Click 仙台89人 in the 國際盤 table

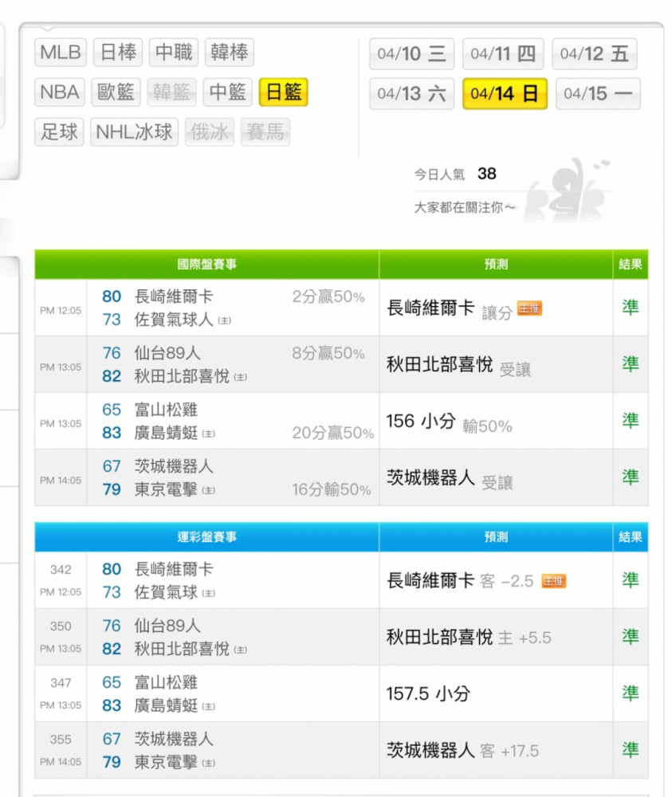(x=167, y=353)
